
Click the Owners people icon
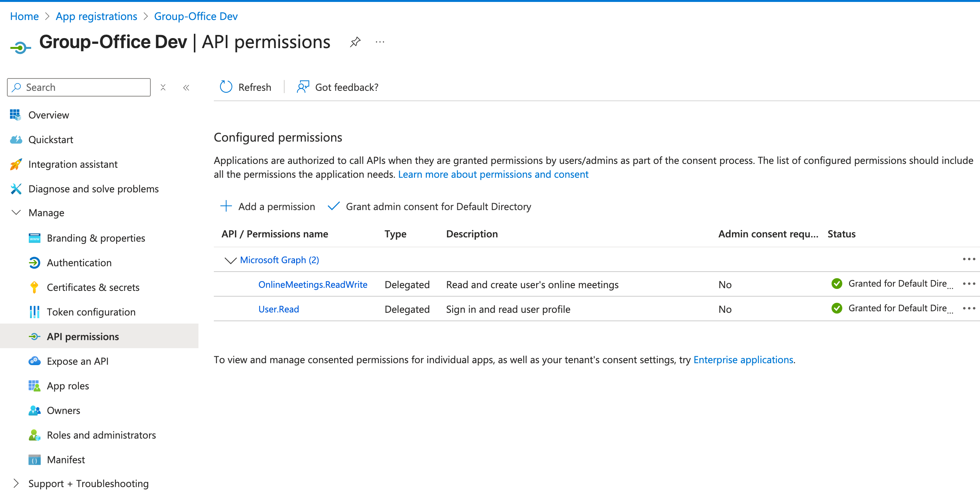(35, 411)
